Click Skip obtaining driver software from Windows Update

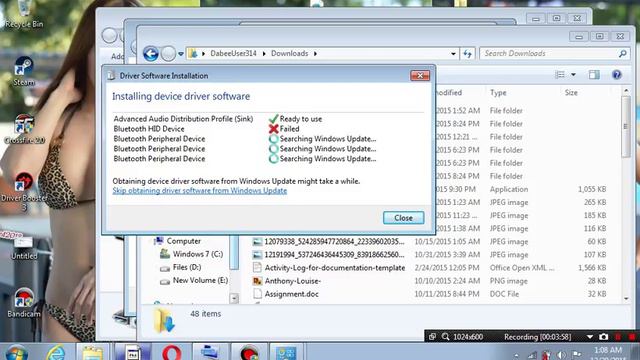click(x=200, y=191)
